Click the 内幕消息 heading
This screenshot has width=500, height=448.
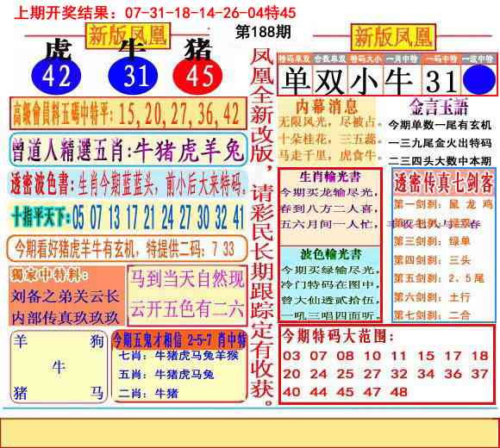click(327, 107)
